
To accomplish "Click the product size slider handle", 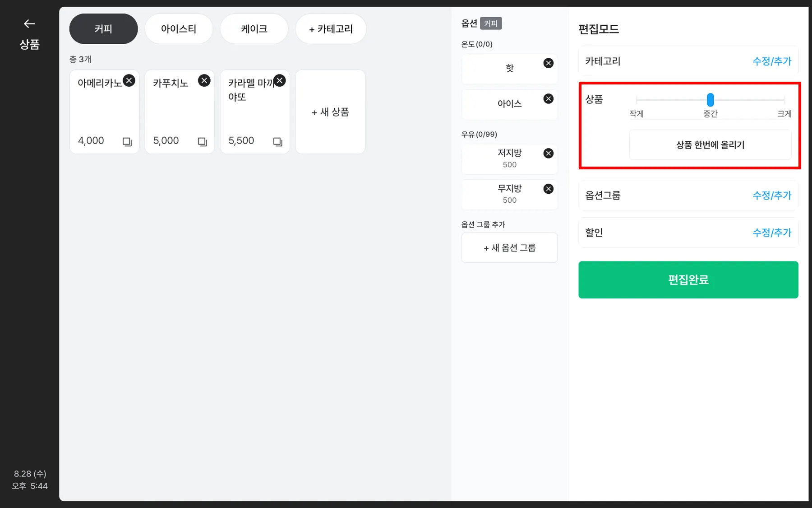I will (x=710, y=99).
